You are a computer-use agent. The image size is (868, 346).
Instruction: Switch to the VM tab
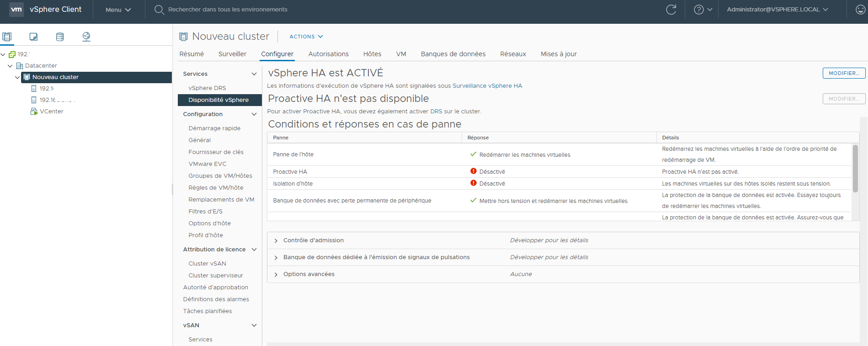[x=401, y=54]
